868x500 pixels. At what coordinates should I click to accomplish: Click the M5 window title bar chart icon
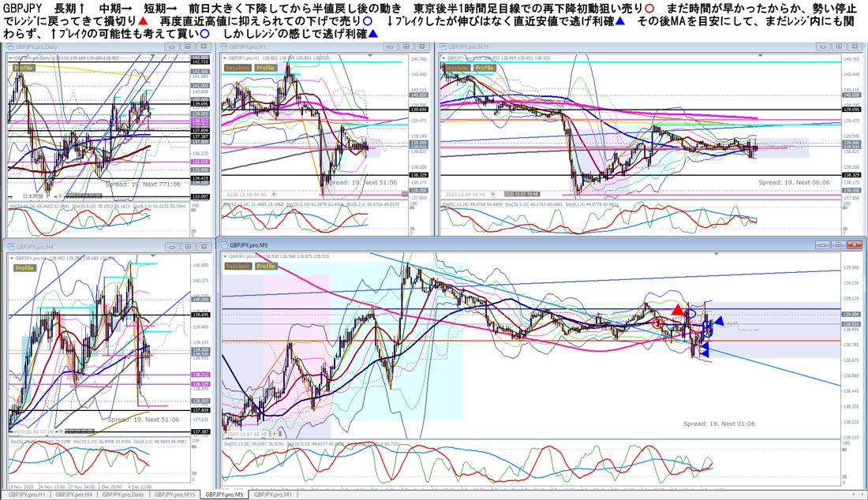224,244
